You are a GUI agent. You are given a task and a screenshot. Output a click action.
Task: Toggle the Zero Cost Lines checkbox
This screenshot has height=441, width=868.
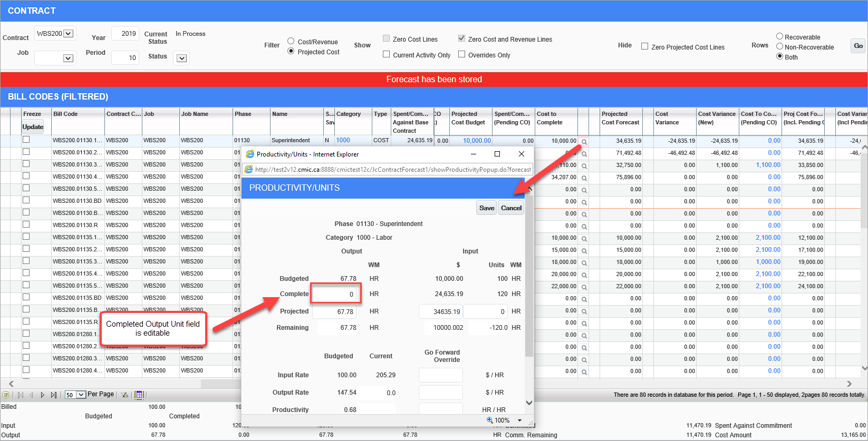tap(387, 38)
